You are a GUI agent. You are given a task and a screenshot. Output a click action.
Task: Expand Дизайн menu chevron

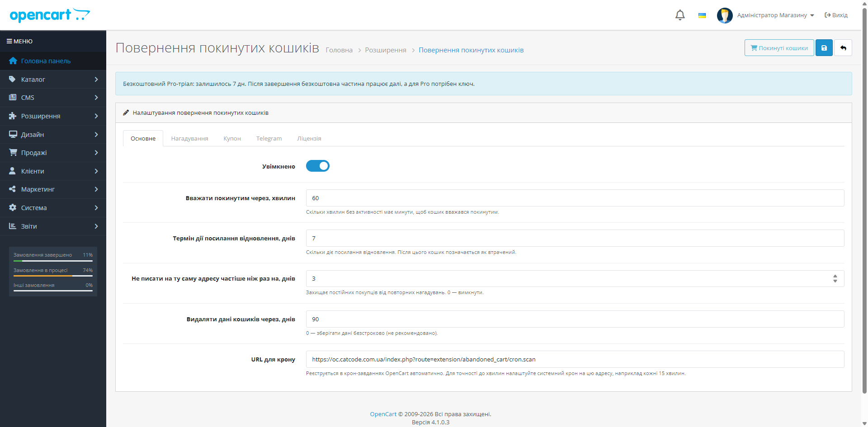(x=96, y=135)
